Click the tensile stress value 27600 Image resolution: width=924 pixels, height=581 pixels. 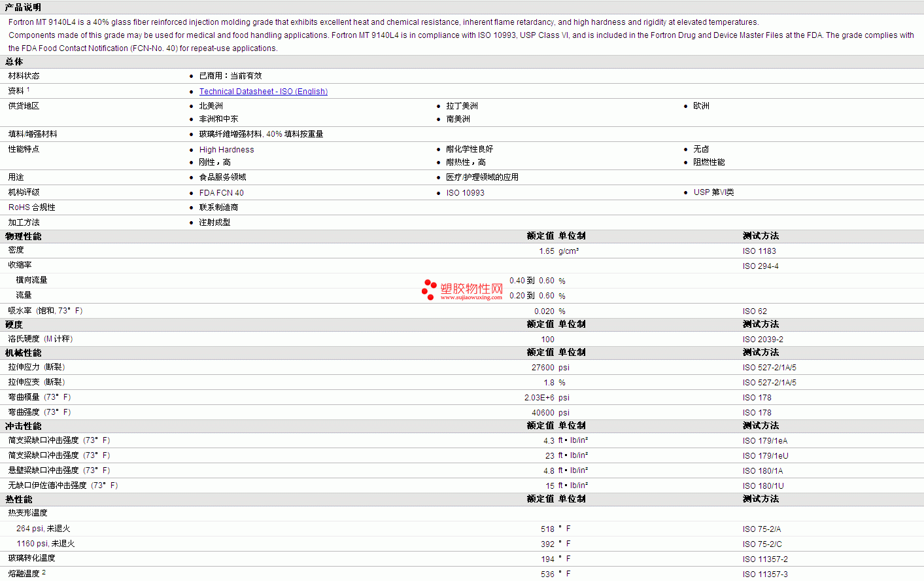pos(543,368)
